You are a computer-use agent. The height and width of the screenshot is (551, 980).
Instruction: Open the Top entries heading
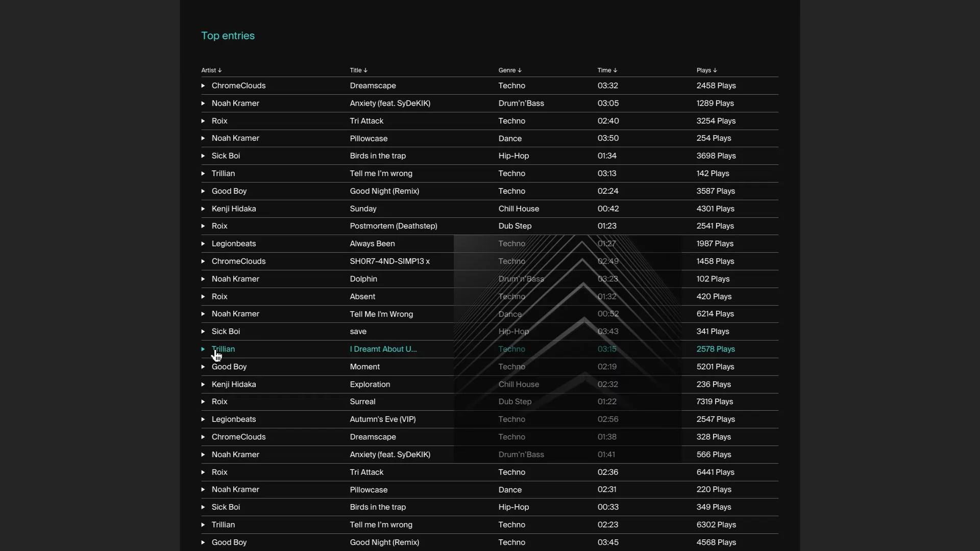(228, 36)
